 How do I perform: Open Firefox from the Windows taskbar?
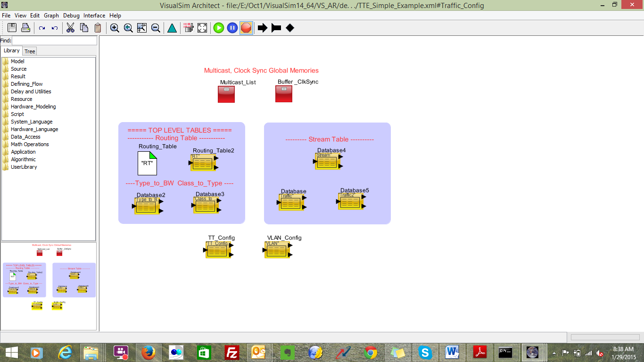coord(148,352)
